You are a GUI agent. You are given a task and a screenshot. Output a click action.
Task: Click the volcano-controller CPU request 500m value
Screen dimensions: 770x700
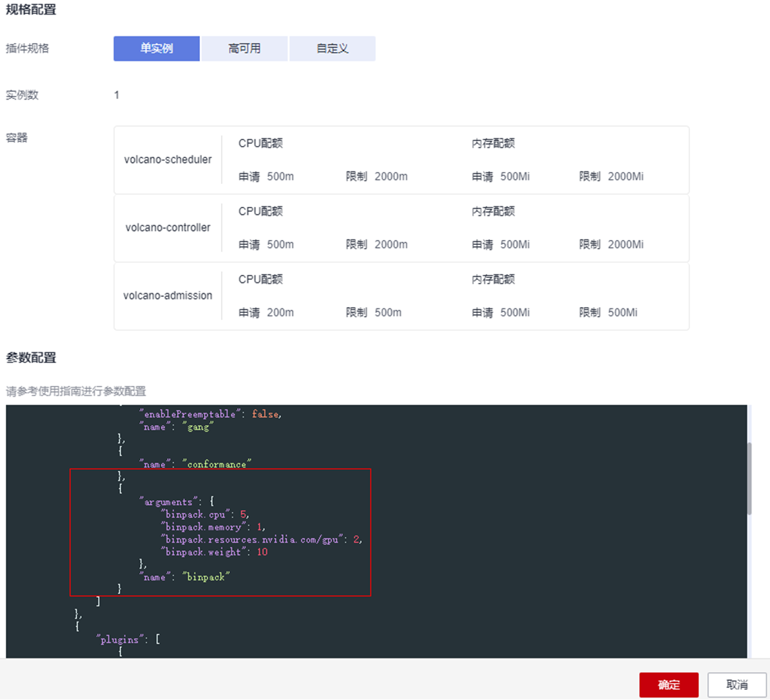[280, 244]
